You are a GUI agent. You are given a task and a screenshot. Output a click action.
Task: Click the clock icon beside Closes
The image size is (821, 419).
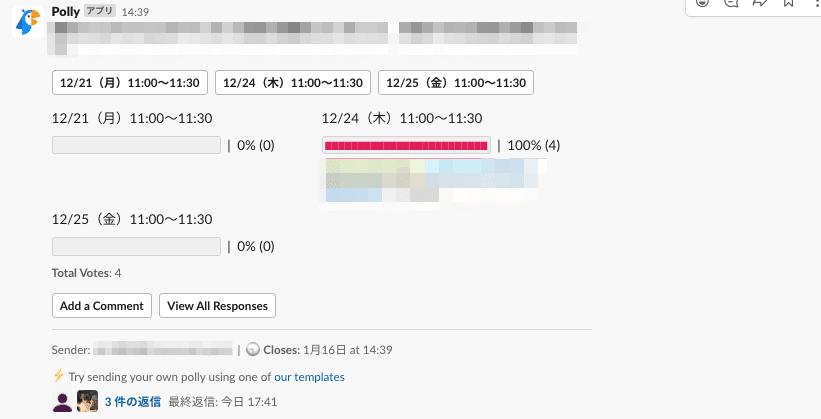[x=252, y=350]
